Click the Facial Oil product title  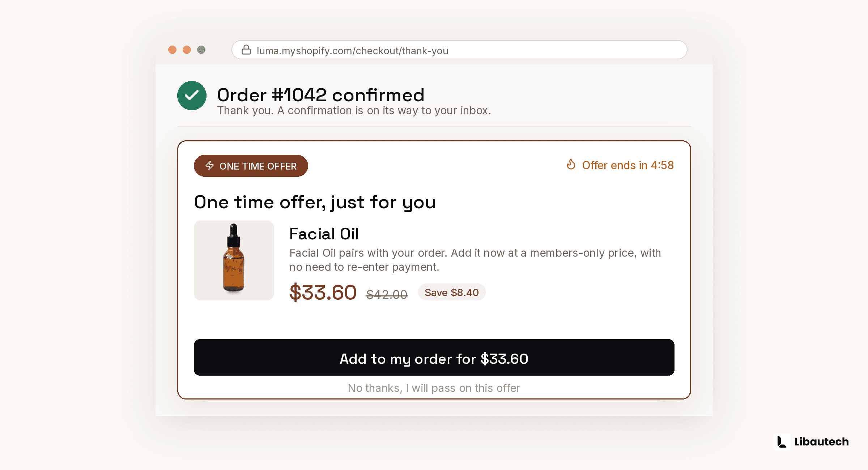point(324,234)
